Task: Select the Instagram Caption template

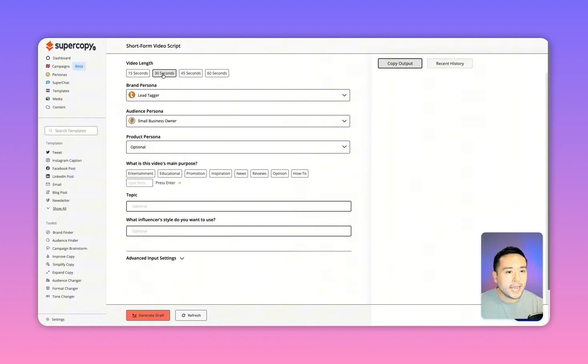Action: click(x=67, y=160)
